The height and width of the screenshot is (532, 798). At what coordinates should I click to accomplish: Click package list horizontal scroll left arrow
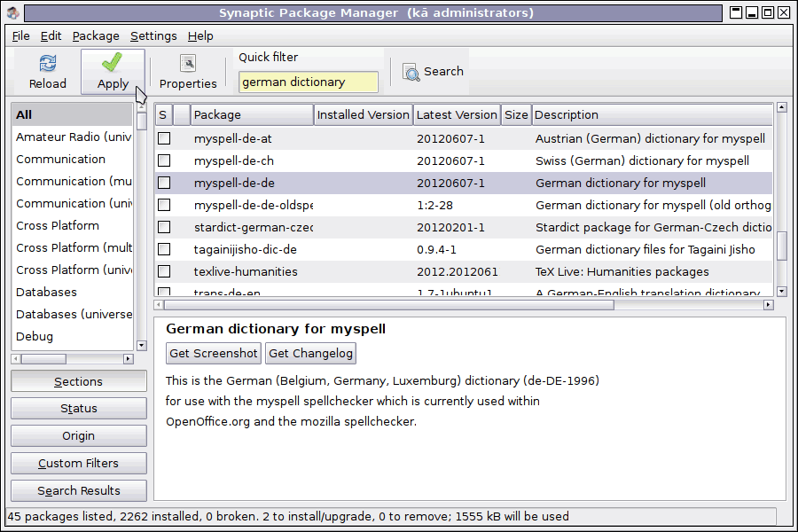click(x=159, y=304)
